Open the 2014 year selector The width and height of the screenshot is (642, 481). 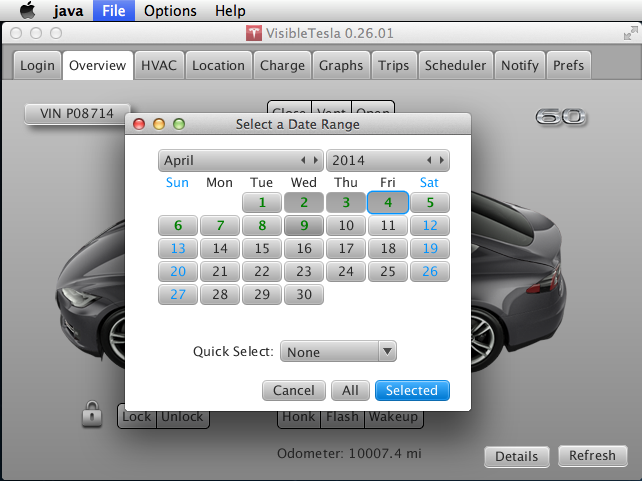[388, 160]
